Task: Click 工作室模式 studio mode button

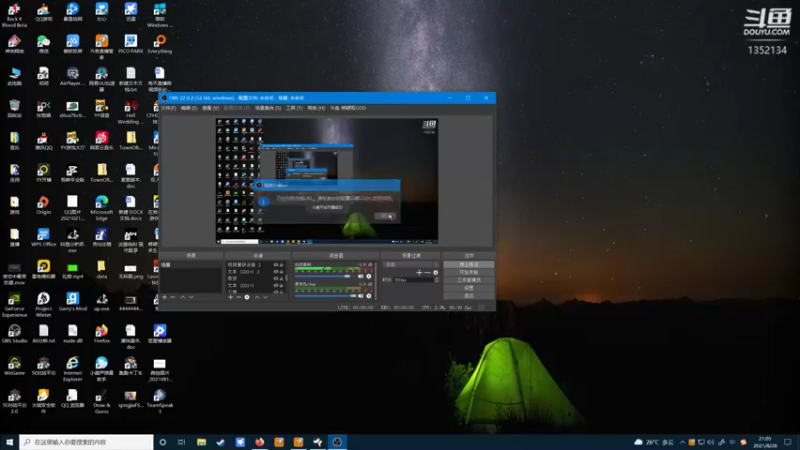Action: click(468, 280)
